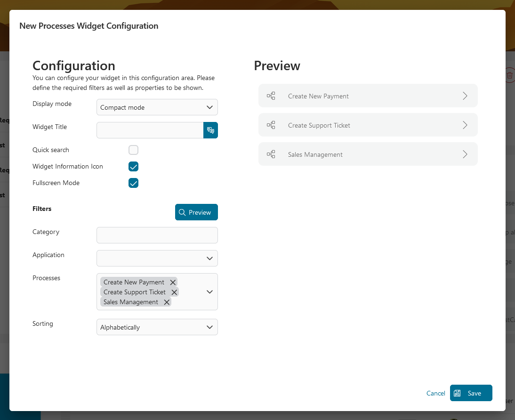This screenshot has height=420, width=515.
Task: Click the Filters section heading
Action: tap(42, 209)
